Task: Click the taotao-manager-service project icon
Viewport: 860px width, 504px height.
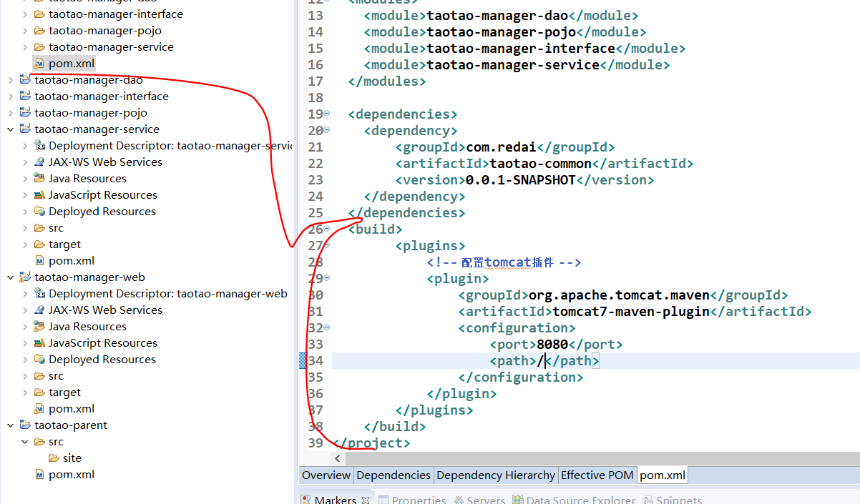Action: coord(25,129)
